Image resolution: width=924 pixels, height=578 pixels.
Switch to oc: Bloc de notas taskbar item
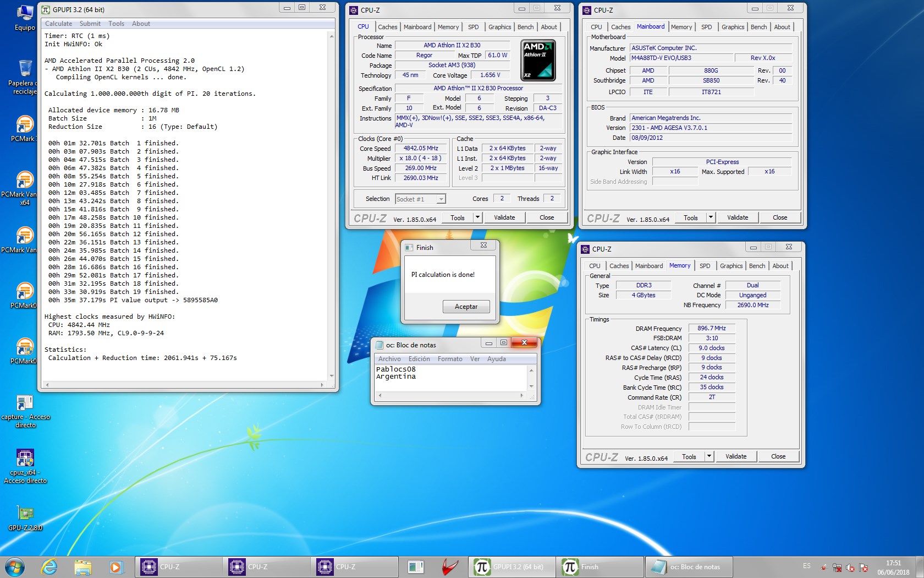(x=688, y=566)
